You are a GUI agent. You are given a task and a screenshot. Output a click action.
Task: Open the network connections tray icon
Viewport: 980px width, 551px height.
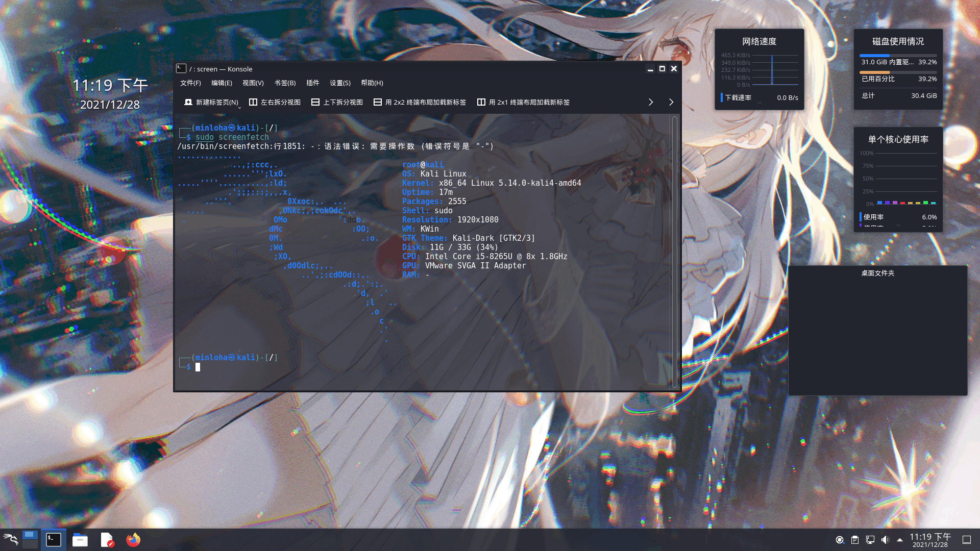(870, 540)
